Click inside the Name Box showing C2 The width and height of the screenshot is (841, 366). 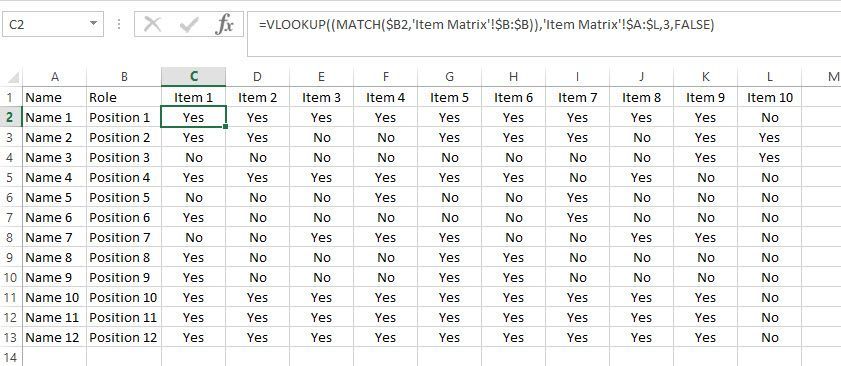point(44,24)
